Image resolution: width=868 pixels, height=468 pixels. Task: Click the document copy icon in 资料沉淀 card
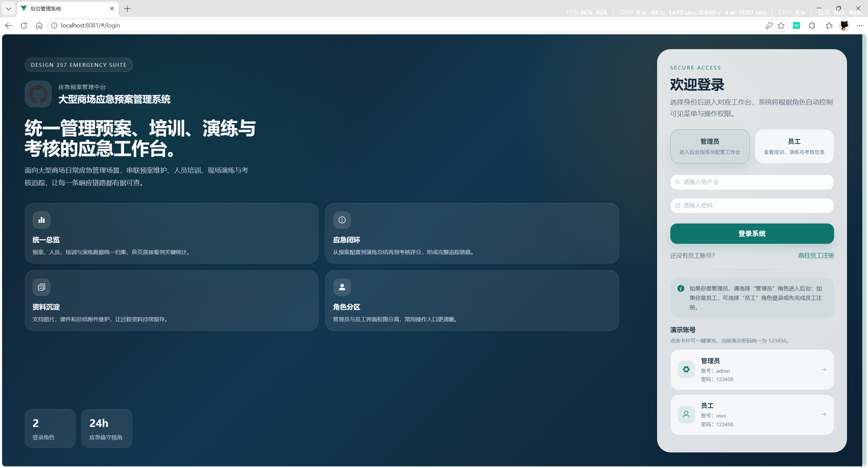(x=41, y=287)
